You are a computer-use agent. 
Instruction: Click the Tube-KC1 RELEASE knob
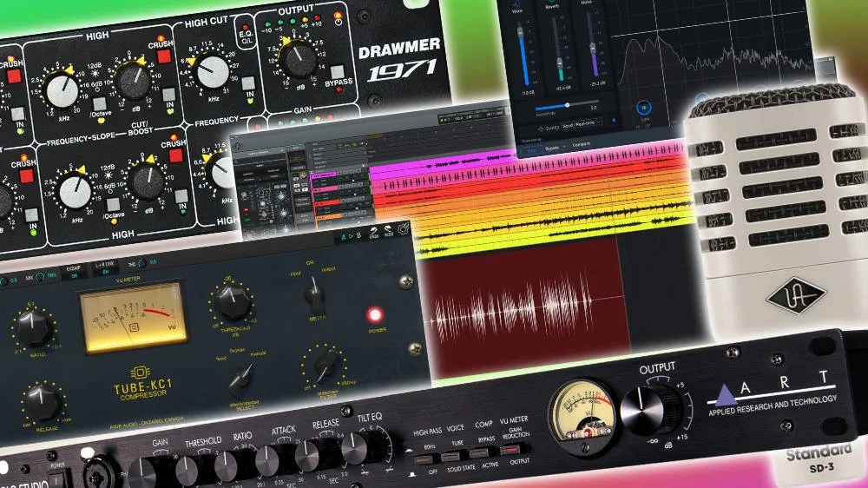click(43, 401)
